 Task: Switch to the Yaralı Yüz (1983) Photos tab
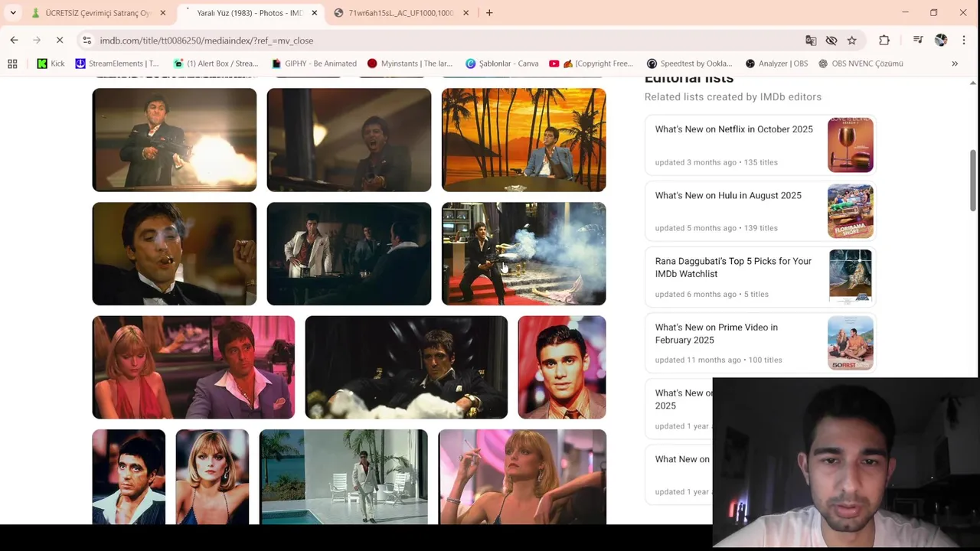pyautogui.click(x=249, y=13)
